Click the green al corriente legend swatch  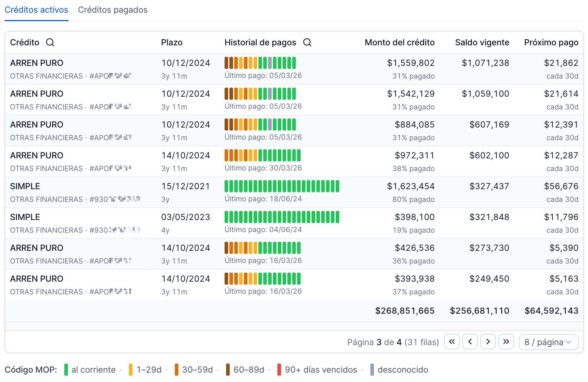point(66,370)
